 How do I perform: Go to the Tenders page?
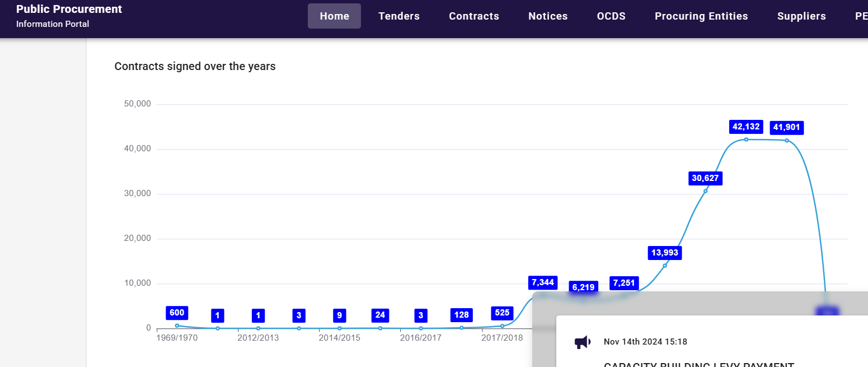click(x=399, y=16)
